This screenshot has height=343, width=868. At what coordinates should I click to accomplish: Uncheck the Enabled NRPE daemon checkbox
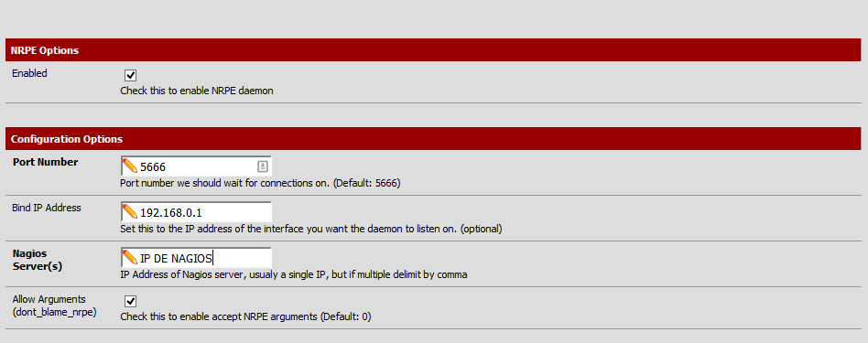(131, 75)
